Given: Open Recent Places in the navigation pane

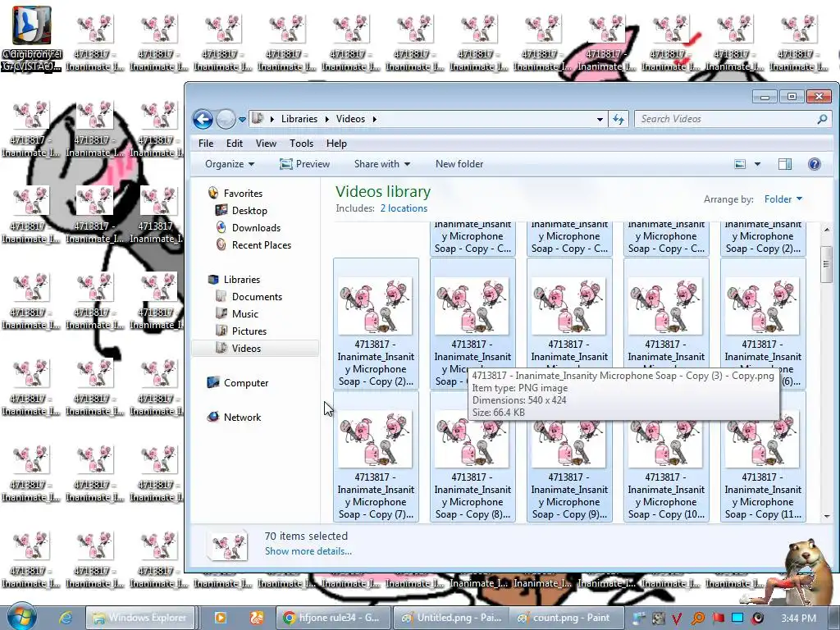Looking at the screenshot, I should tap(262, 244).
